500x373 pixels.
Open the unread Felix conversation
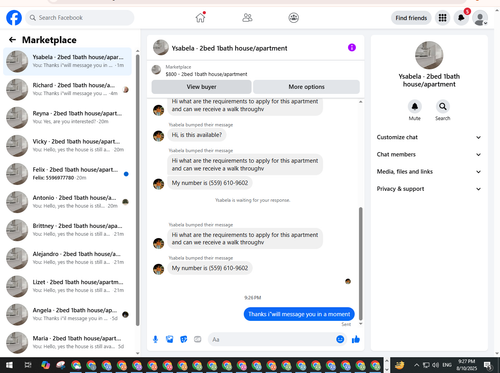coord(67,174)
